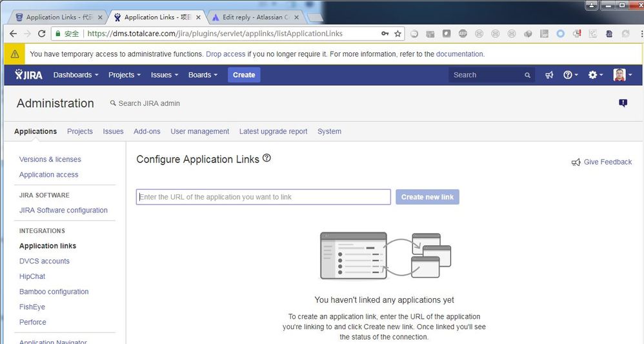Click the Application Links help icon

pos(267,158)
